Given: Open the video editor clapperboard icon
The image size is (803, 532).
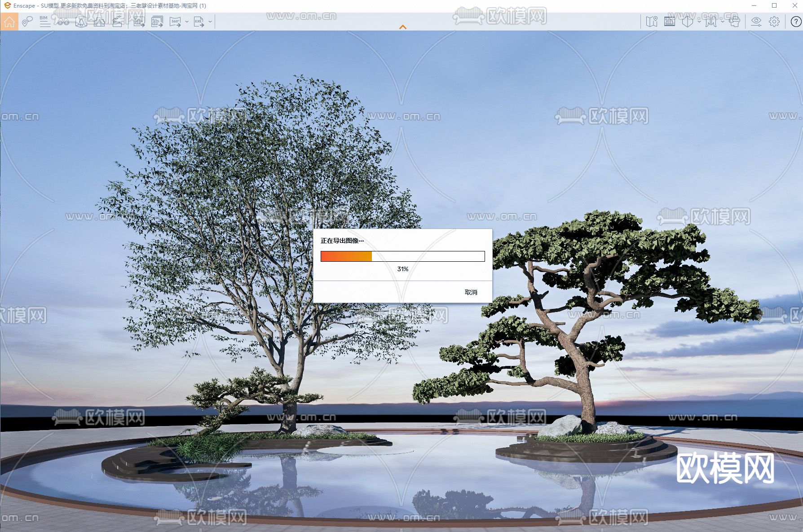Looking at the screenshot, I should point(117,21).
